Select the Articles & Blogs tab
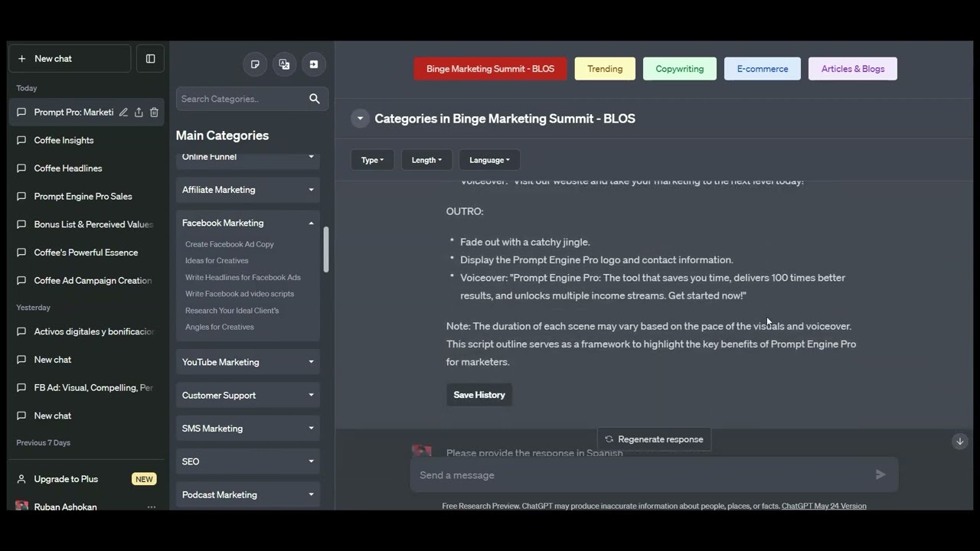 [853, 69]
